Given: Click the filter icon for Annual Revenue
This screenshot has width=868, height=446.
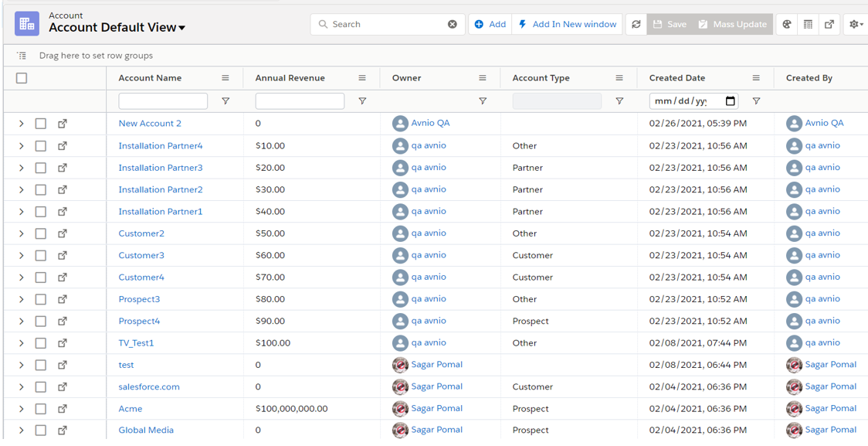Looking at the screenshot, I should [362, 101].
